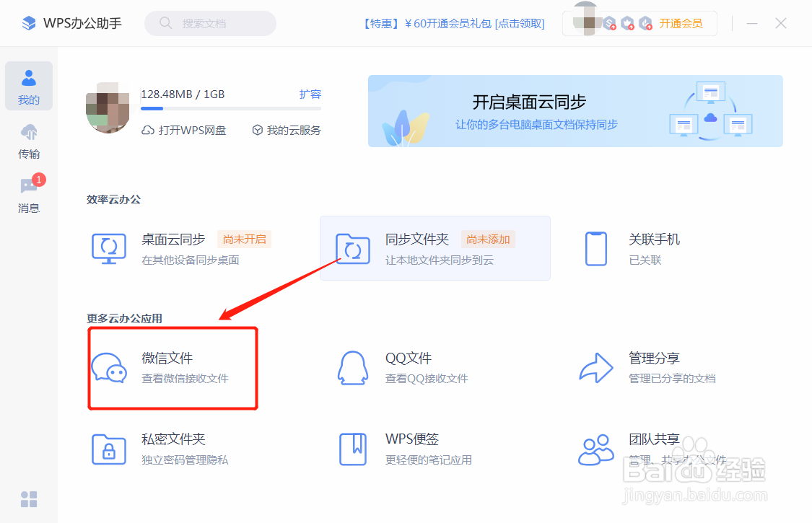Open the 私密文件夹 entry

pyautogui.click(x=191, y=449)
